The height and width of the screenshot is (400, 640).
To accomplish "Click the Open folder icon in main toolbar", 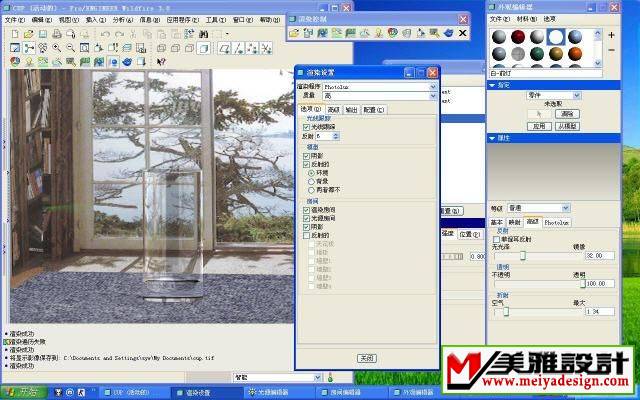I will click(29, 34).
